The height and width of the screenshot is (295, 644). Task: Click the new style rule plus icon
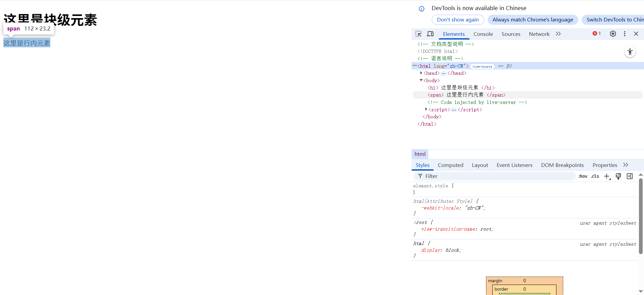(607, 176)
